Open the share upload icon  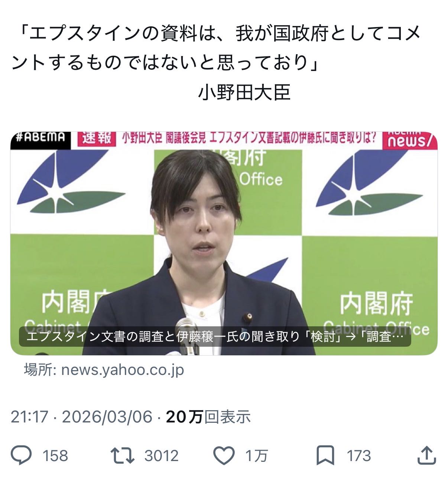pyautogui.click(x=427, y=455)
